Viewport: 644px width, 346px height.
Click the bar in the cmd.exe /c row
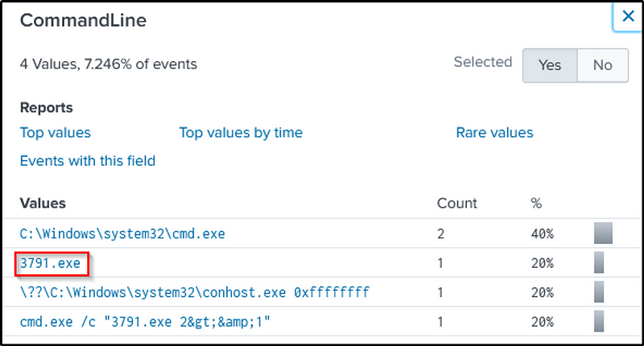click(x=598, y=321)
